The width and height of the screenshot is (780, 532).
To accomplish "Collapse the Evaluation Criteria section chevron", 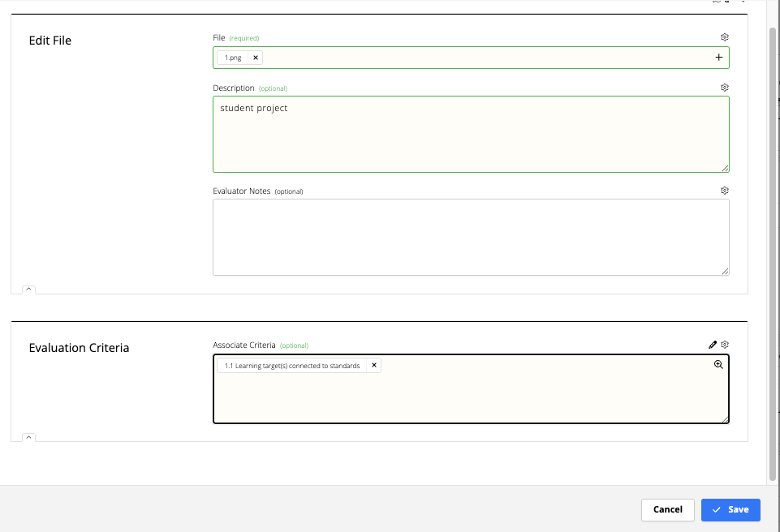I will coord(28,437).
